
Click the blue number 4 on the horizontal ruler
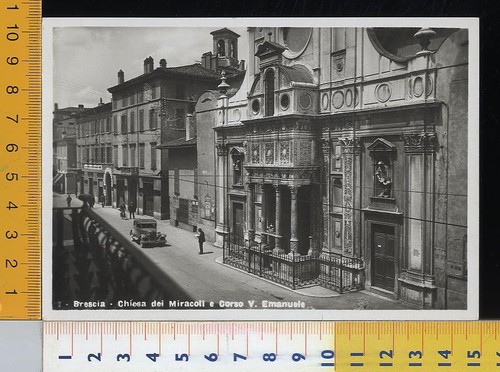[x=153, y=357]
